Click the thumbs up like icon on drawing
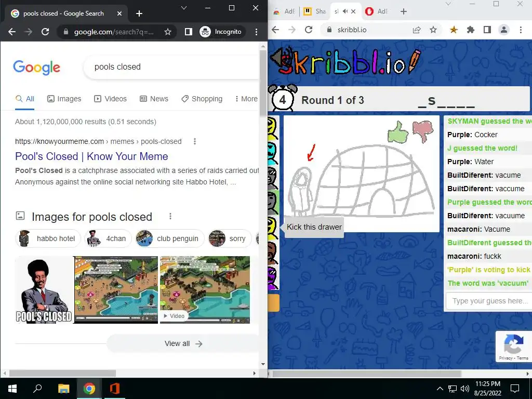Screen dimensions: 532x399 point(398,132)
